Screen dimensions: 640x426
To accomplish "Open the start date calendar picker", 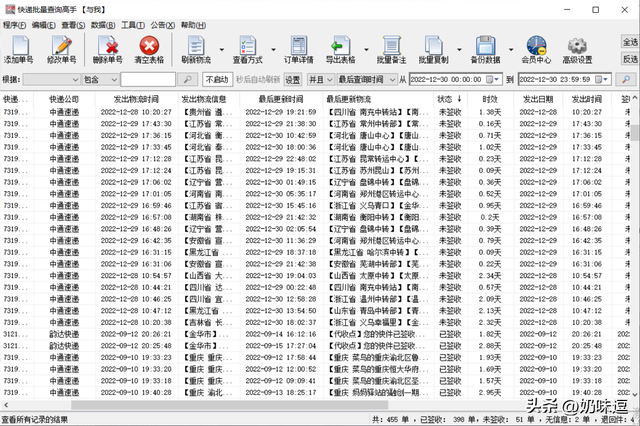I will [492, 80].
